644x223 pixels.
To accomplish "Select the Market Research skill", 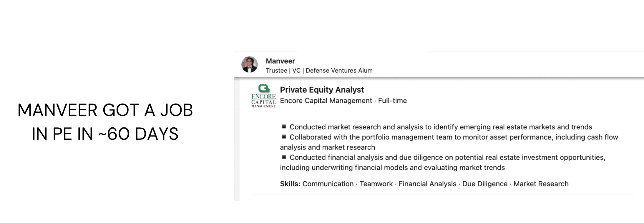I will point(541,184).
